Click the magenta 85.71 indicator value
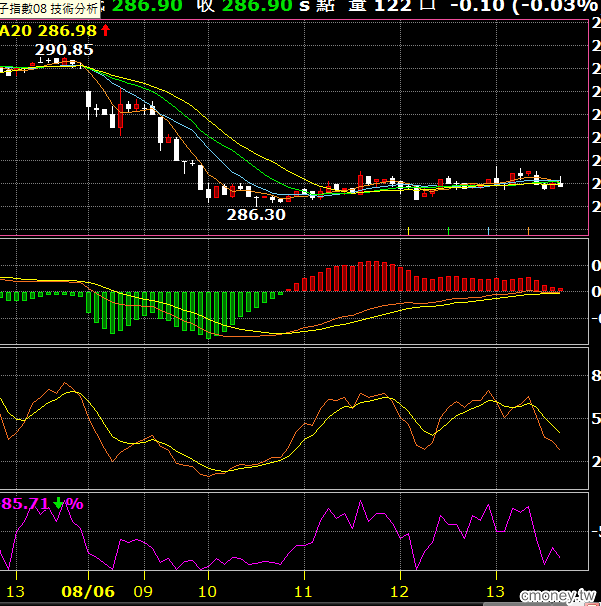Screen dimensions: 601x606 (x=25, y=504)
